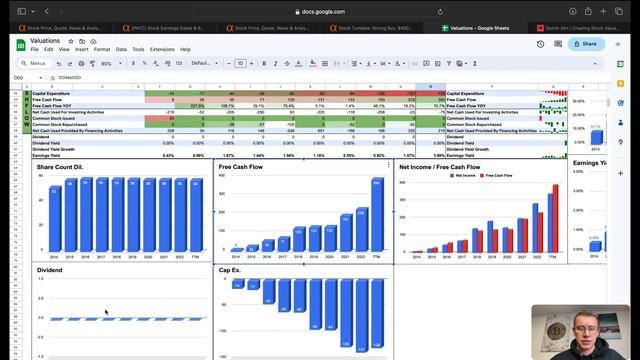Viewport: 640px width, 360px height.
Task: Collapse toolbar with up chevron
Action: point(595,64)
